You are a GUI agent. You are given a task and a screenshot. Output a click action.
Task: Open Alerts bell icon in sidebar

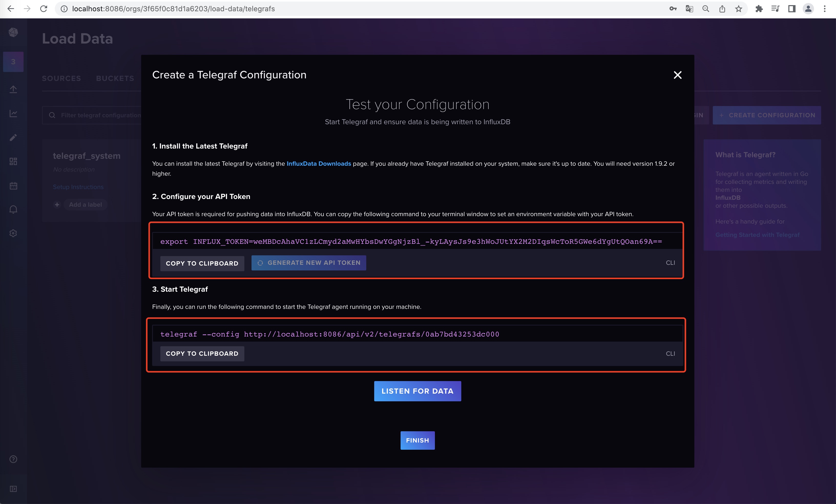13,209
